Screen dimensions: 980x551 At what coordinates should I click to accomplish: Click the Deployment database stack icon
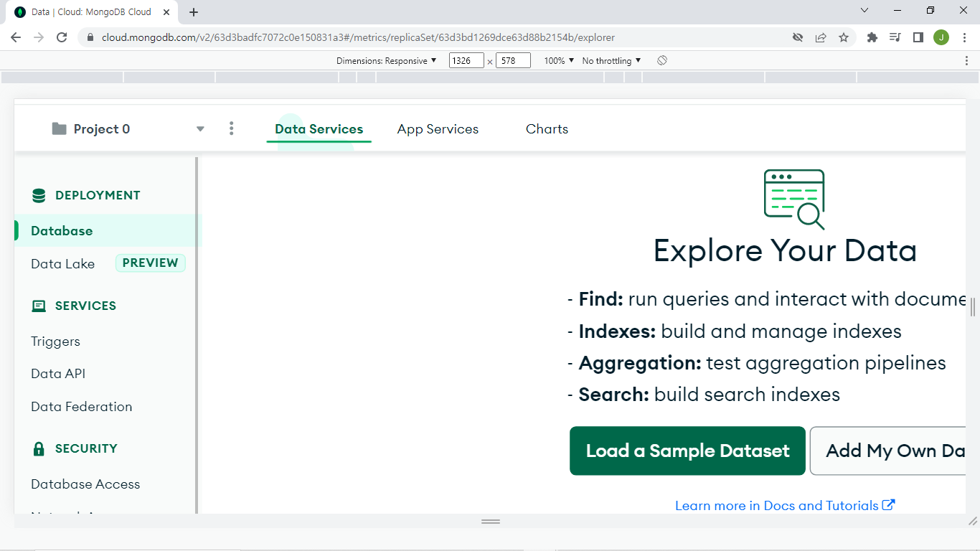pos(39,195)
